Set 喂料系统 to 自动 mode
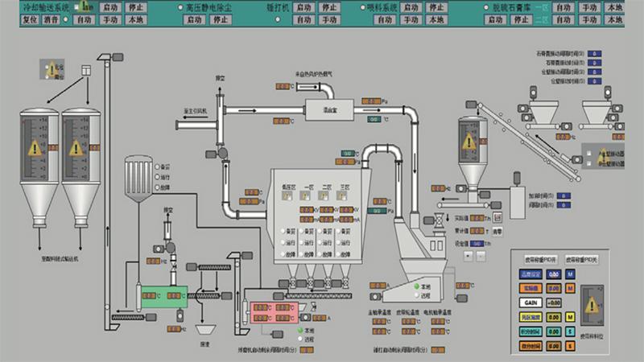This screenshot has height=362, width=644. click(385, 19)
